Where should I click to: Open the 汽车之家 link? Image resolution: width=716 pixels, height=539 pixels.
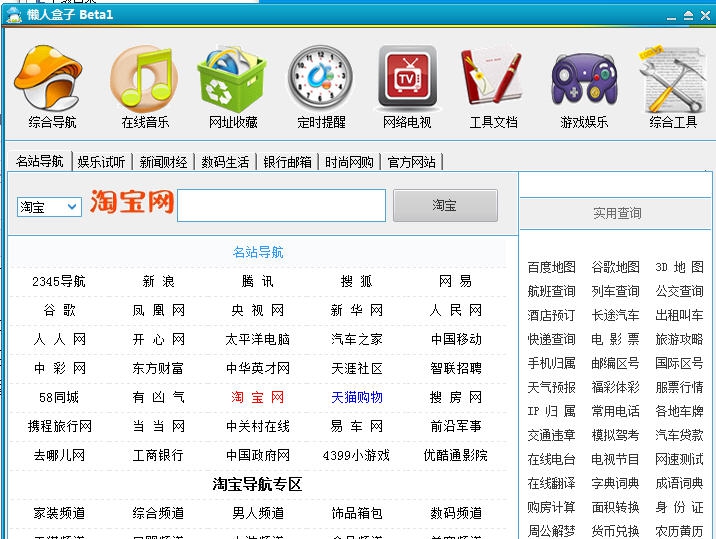(357, 339)
